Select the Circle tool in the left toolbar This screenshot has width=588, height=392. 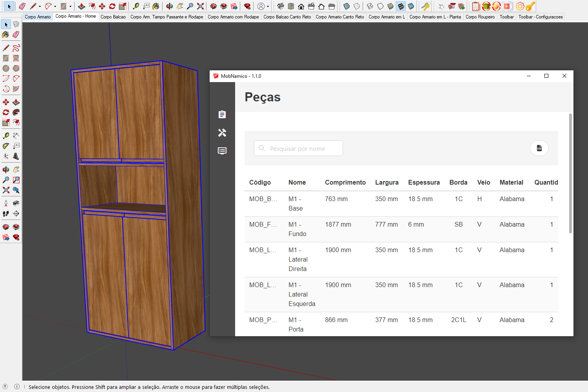[x=6, y=68]
